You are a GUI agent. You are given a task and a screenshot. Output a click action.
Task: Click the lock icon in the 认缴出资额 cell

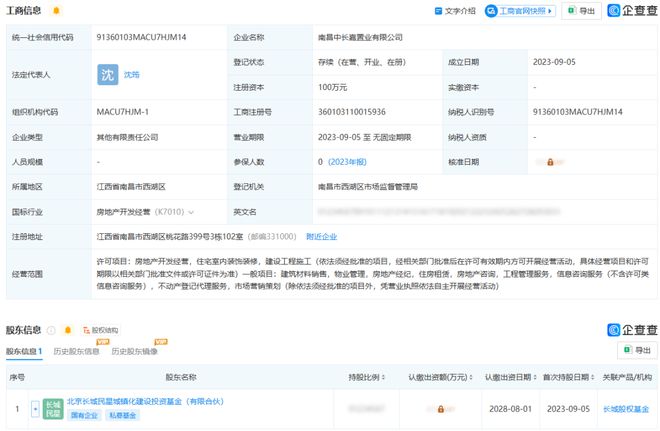pos(440,409)
